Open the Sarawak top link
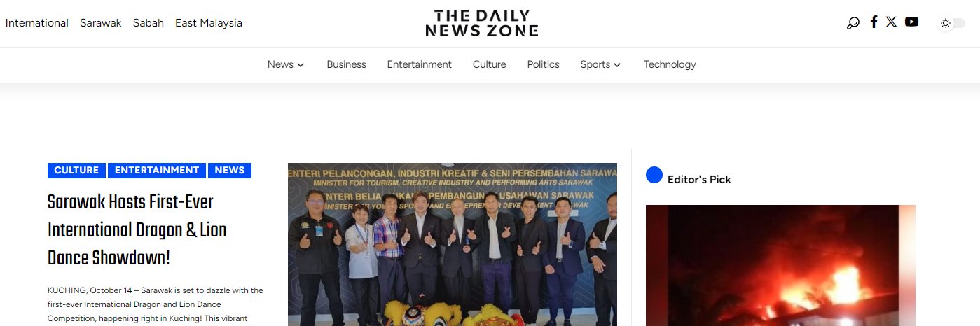 tap(101, 23)
